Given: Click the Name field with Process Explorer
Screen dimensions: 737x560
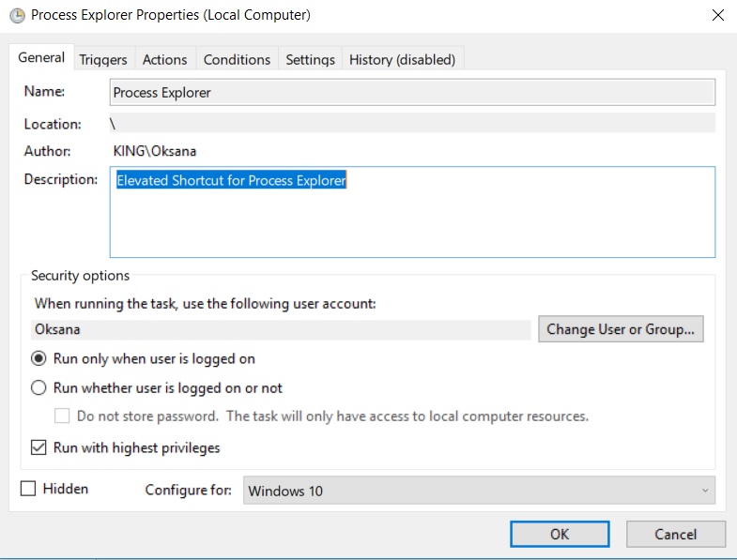Looking at the screenshot, I should [412, 92].
